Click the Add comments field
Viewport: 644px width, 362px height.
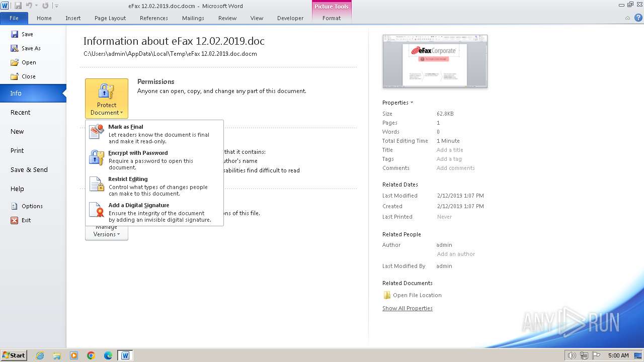tap(455, 168)
